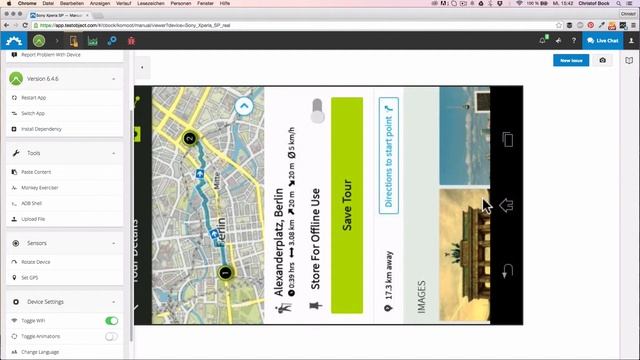Open Live Chat

point(602,41)
